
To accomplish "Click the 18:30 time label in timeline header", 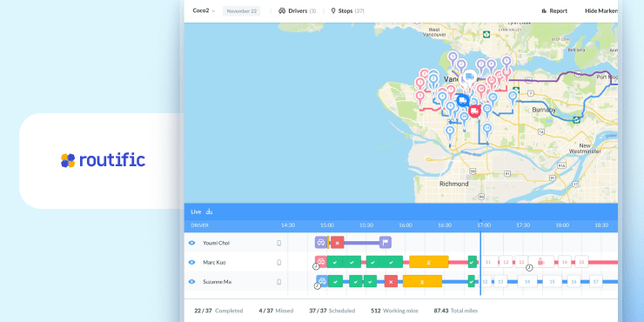I will 601,225.
